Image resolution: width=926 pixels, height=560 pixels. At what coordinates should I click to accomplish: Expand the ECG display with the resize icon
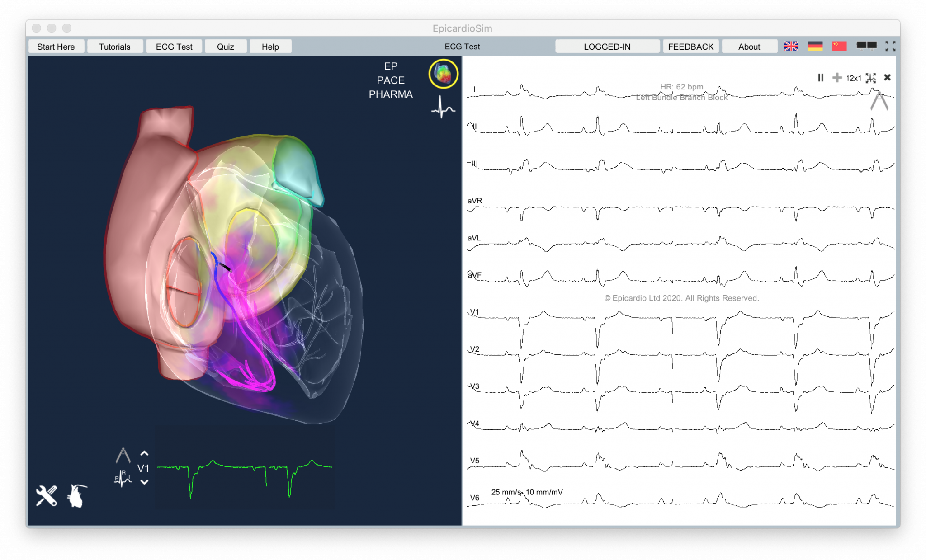(871, 78)
